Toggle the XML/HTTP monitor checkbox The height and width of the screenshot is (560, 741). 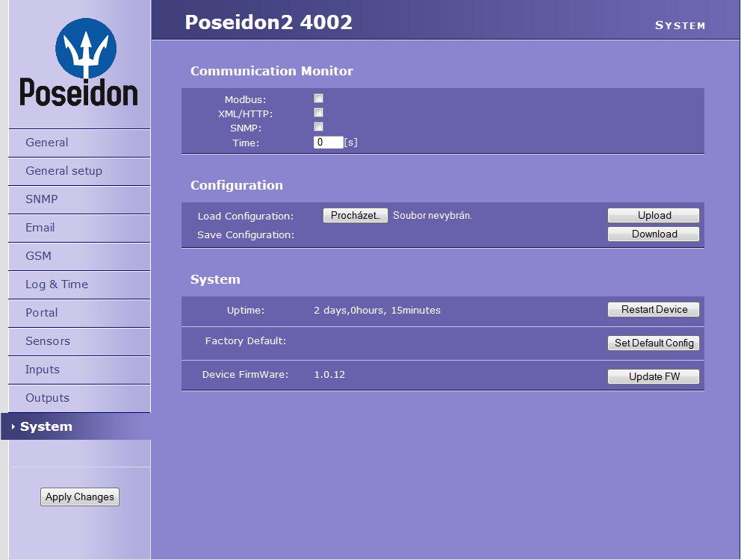point(318,113)
